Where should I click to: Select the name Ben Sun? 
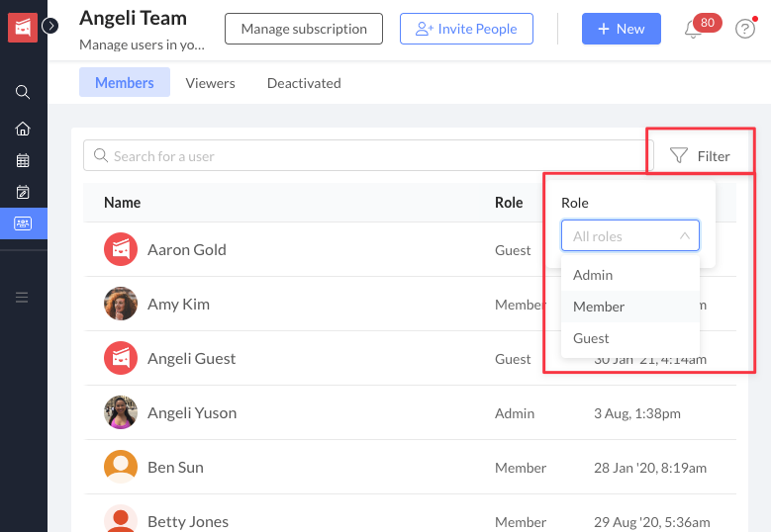tap(175, 467)
